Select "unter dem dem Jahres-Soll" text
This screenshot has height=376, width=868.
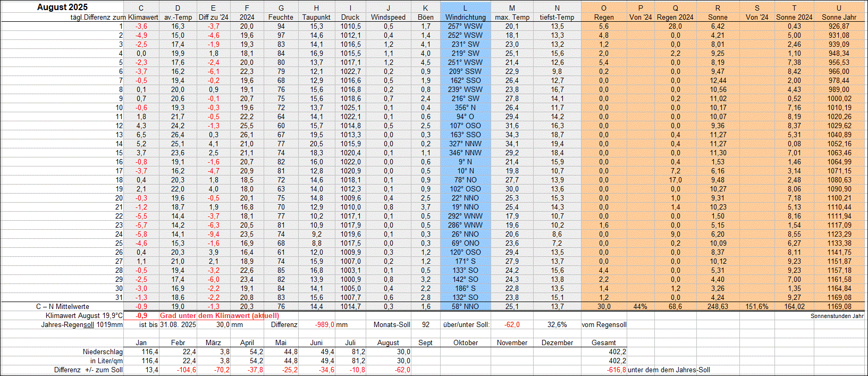(x=669, y=370)
